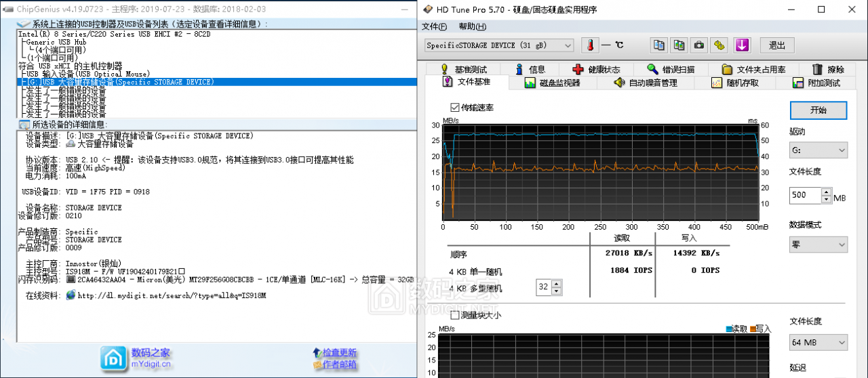Viewport: 868px width, 378px height.
Task: Click the copy text to clipboard icon
Action: click(658, 45)
